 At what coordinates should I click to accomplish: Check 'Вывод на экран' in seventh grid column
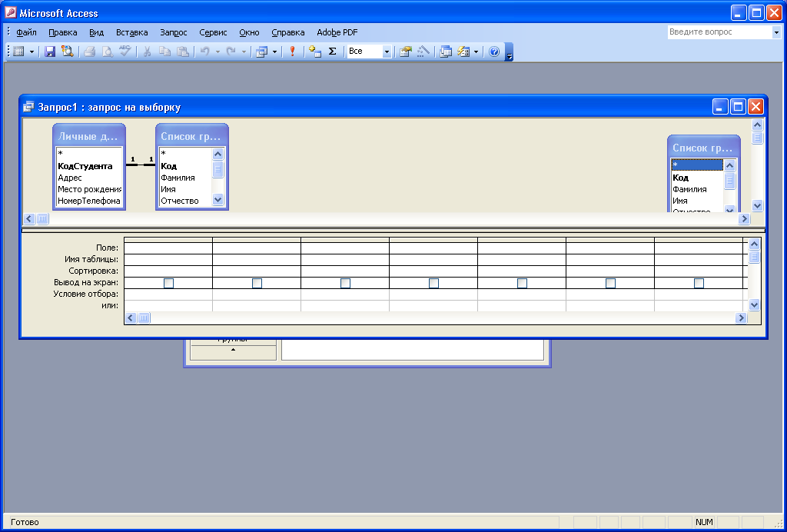pyautogui.click(x=699, y=283)
